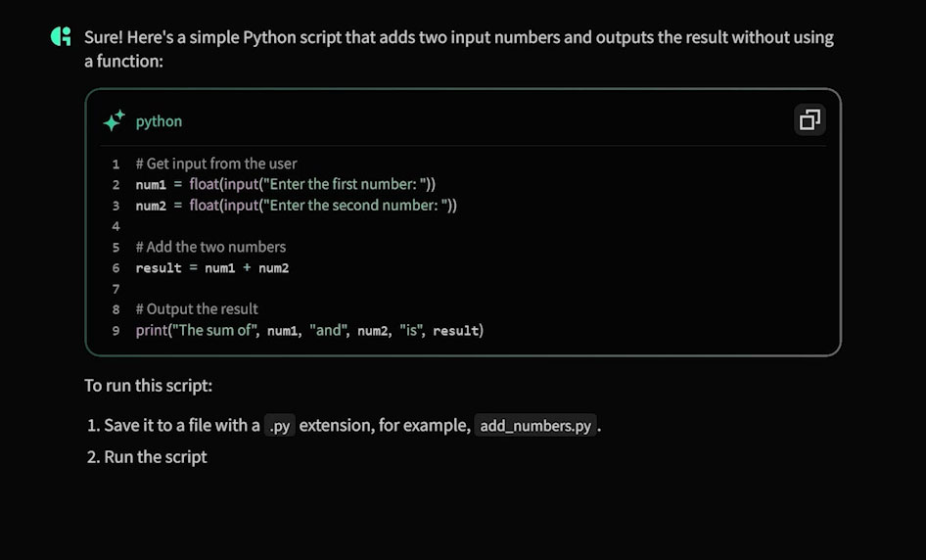Click line number 9 in code block
The height and width of the screenshot is (560, 926).
click(116, 331)
